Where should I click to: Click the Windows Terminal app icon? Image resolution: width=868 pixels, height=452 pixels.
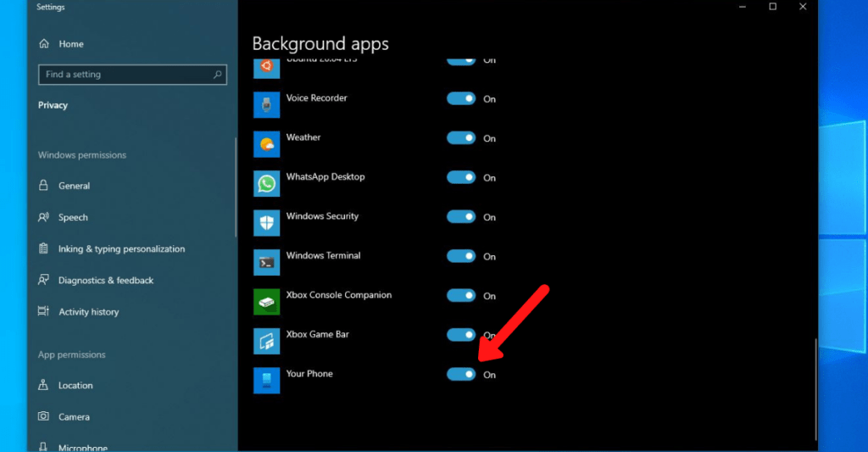click(266, 263)
